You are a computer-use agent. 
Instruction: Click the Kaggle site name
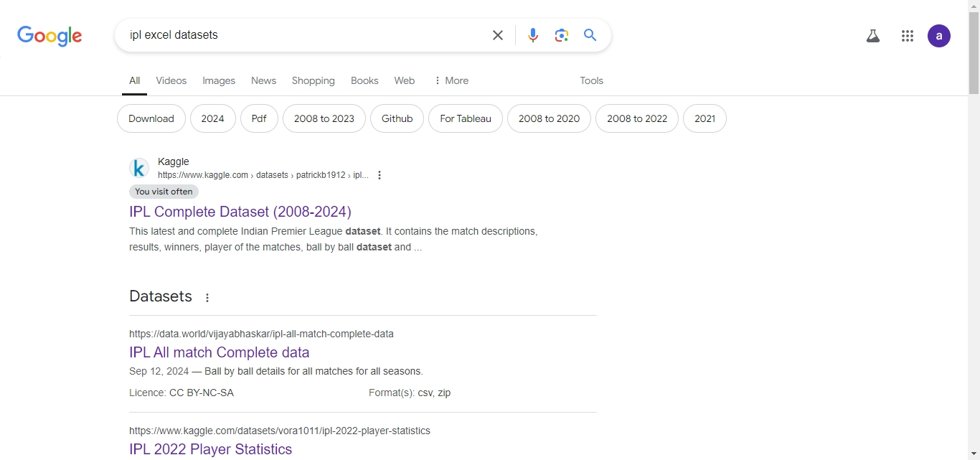pos(174,161)
